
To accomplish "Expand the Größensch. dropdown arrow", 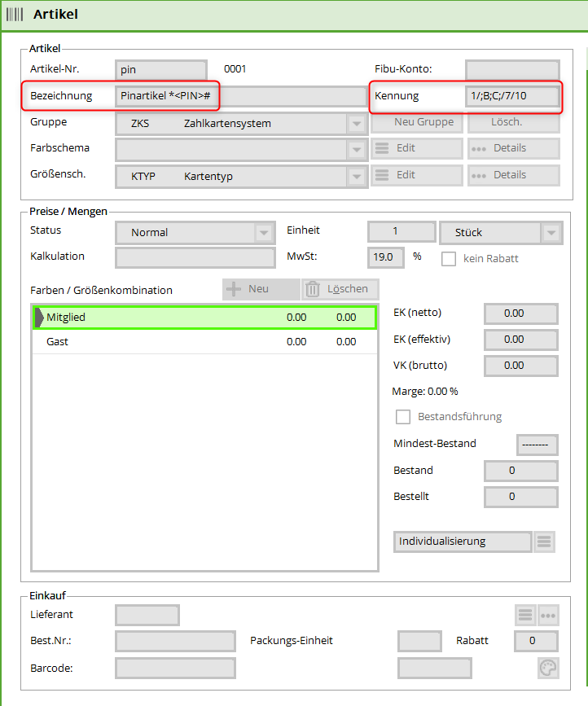I will click(357, 177).
